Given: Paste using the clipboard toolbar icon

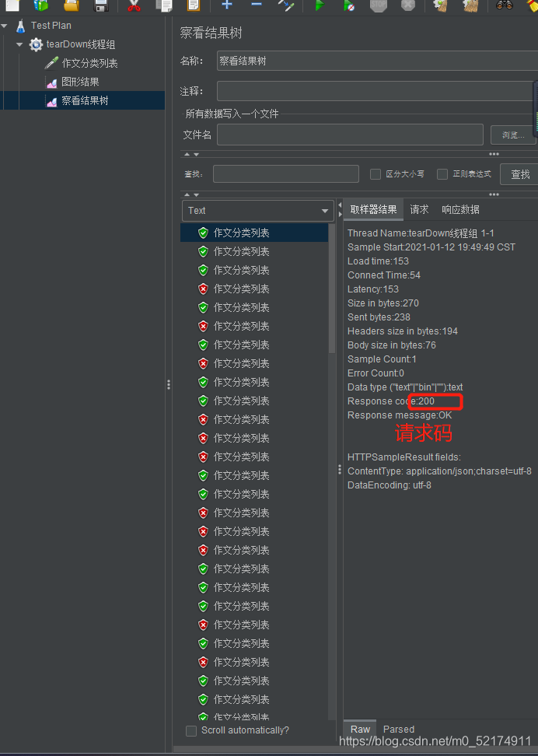Looking at the screenshot, I should point(194,5).
